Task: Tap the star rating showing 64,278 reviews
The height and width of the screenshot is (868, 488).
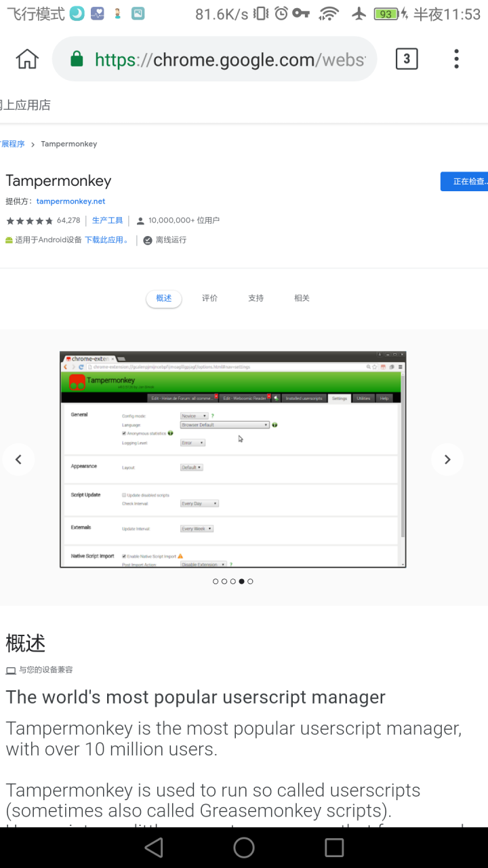Action: pyautogui.click(x=43, y=220)
